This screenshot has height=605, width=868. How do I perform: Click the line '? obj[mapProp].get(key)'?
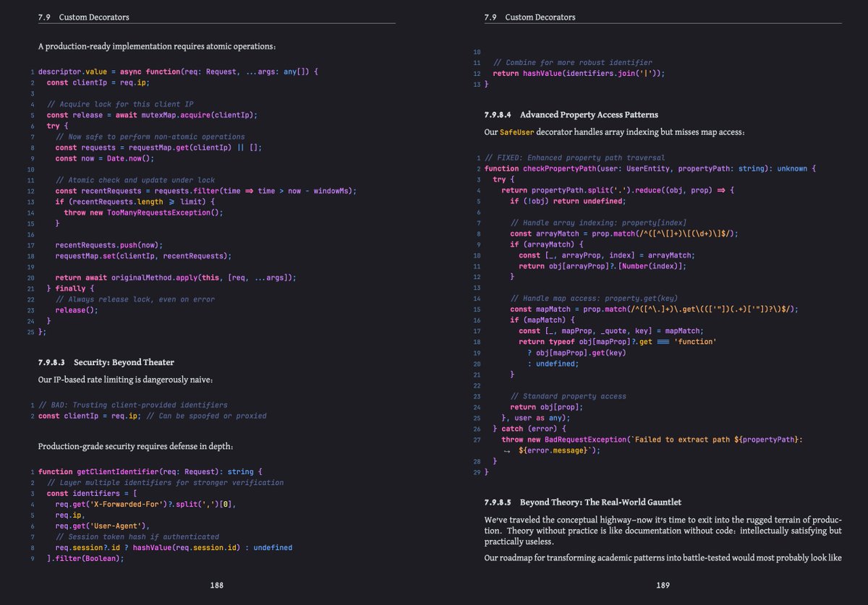pos(576,353)
